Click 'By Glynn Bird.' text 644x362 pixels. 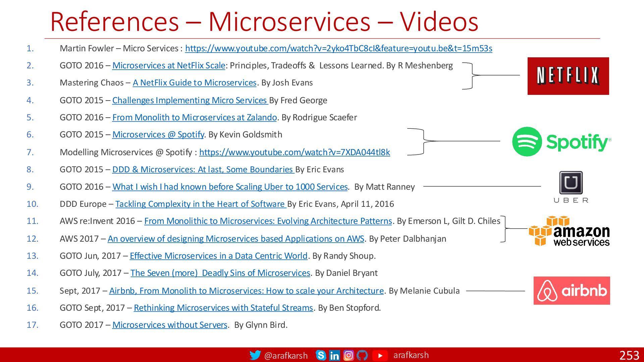[261, 325]
